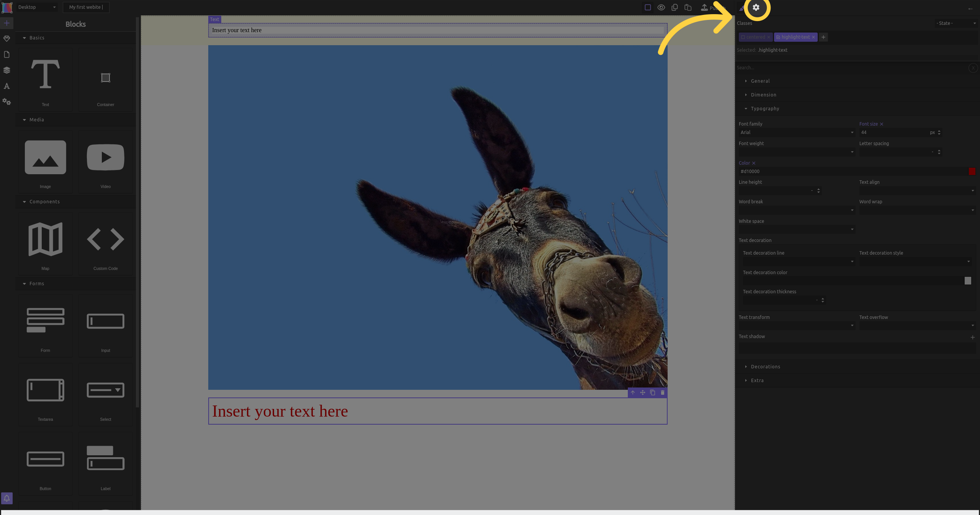Click the back arrow at top right

pyautogui.click(x=970, y=8)
